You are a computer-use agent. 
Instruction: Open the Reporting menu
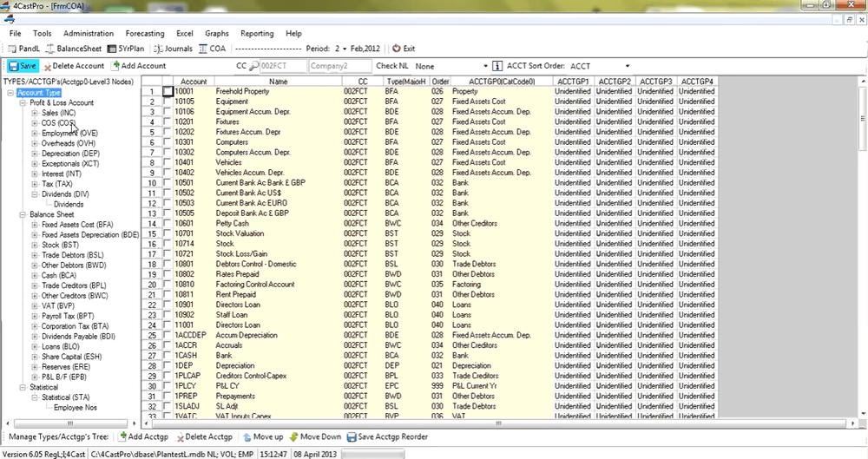point(257,33)
